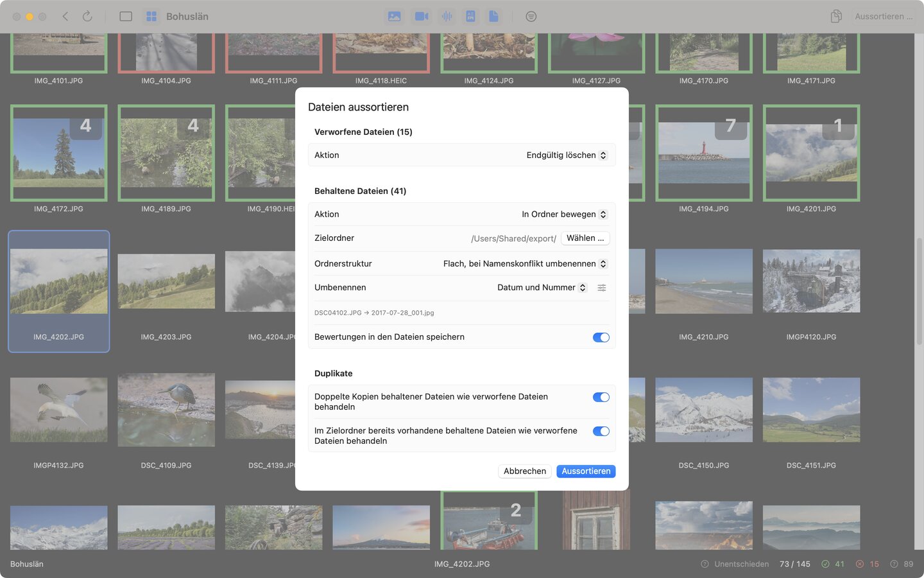The image size is (924, 578).
Task: Switch to single image view
Action: pyautogui.click(x=126, y=16)
